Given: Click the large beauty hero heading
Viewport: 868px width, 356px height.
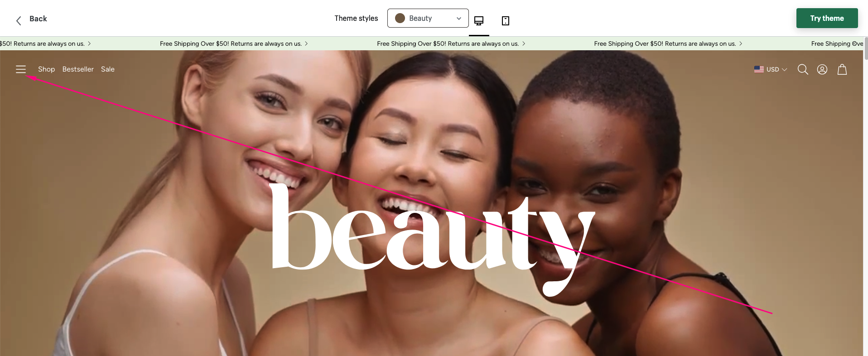Looking at the screenshot, I should [433, 239].
